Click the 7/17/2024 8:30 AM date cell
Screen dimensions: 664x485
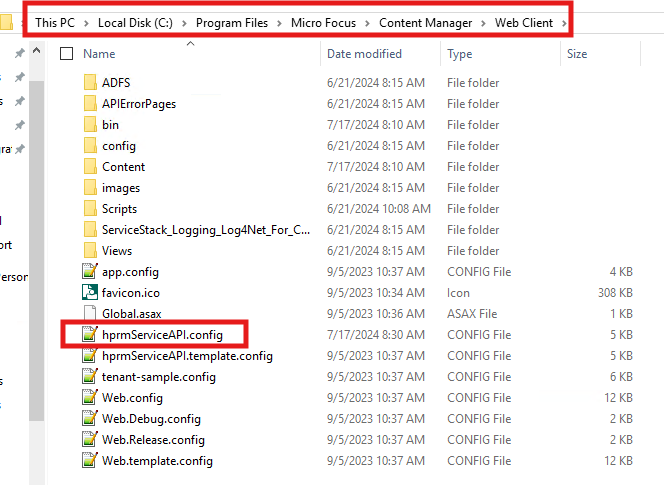pos(376,335)
